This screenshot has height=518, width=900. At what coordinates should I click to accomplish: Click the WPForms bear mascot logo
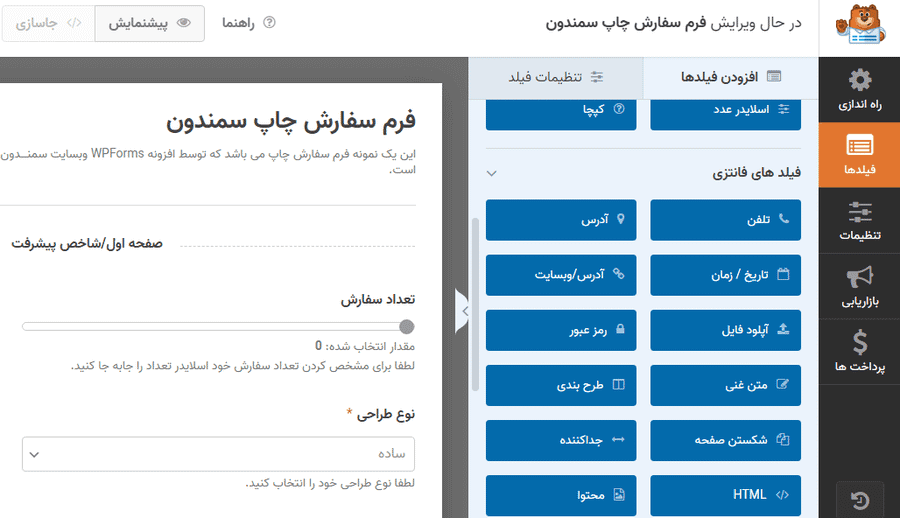[x=859, y=24]
